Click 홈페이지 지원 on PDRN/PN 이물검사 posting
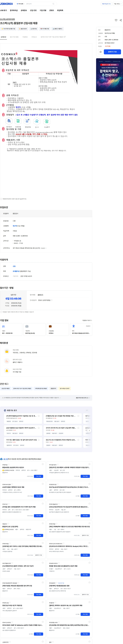Viewport: 123px width, 644px height. coord(85,535)
